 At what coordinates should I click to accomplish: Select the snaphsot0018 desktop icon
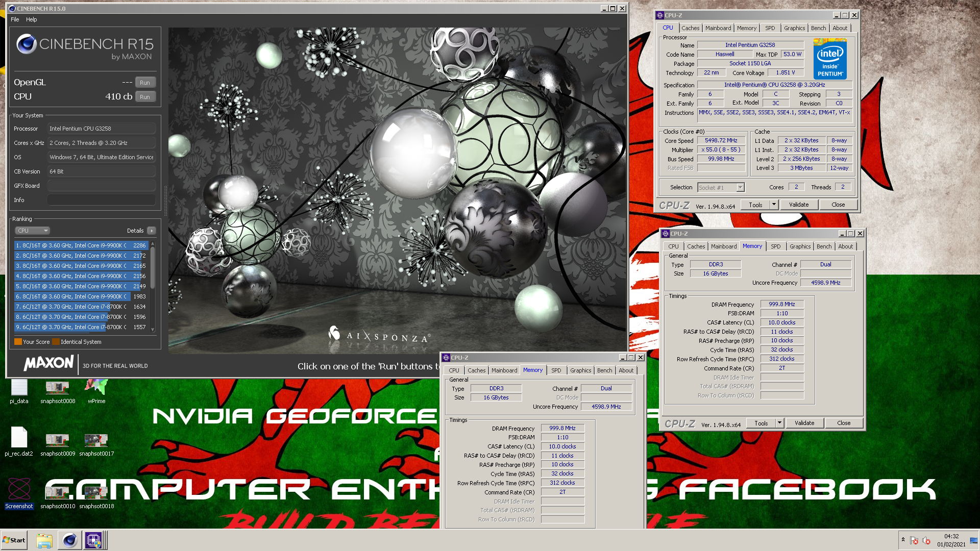96,496
